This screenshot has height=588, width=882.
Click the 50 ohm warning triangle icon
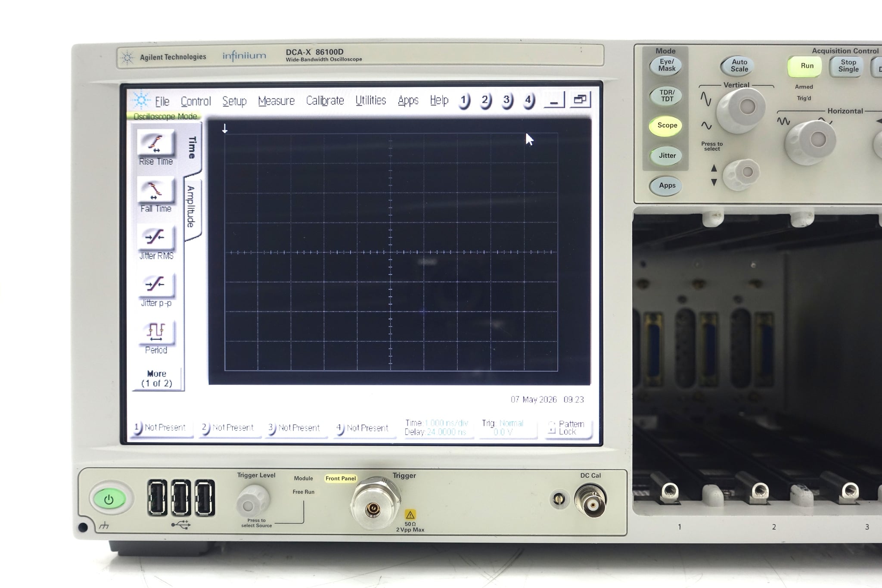click(410, 515)
